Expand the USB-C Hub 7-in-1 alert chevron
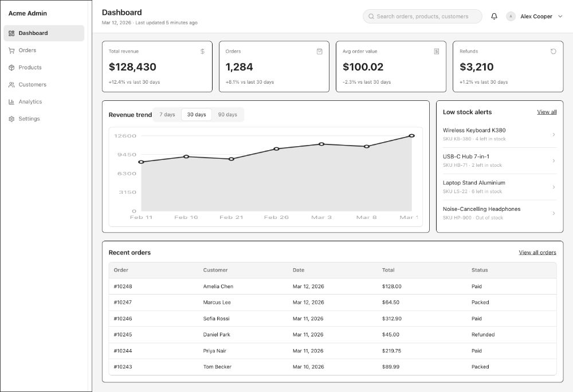This screenshot has width=573, height=392. coord(554,160)
